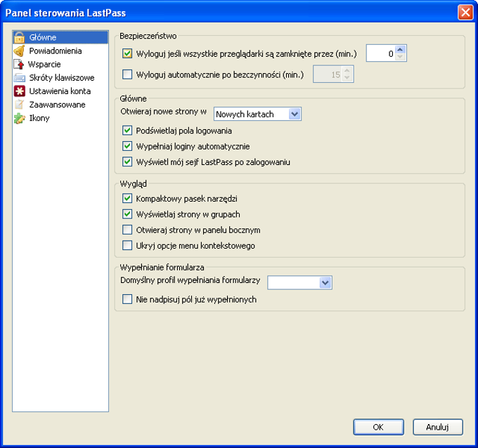The width and height of the screenshot is (478, 448).
Task: Open the Ikony section
Action: (39, 118)
